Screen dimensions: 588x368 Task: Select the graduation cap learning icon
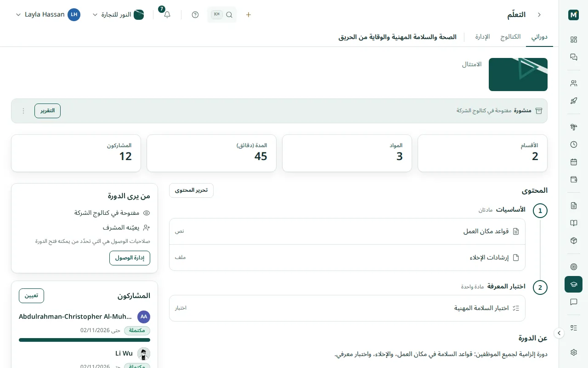pyautogui.click(x=573, y=284)
